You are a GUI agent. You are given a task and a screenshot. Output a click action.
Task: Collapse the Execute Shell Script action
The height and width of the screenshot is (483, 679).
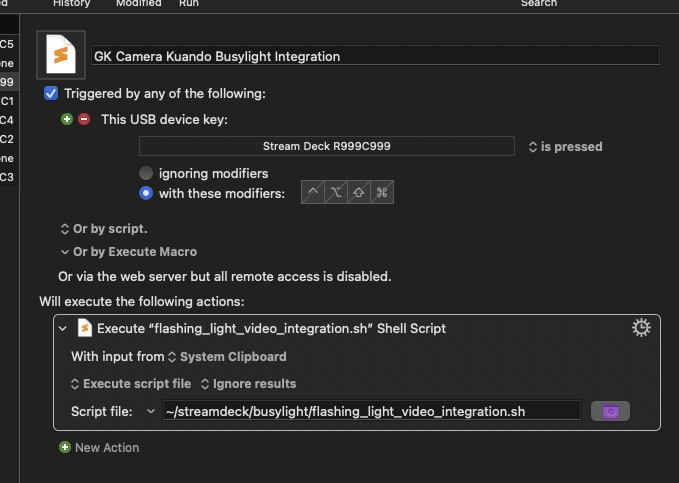click(63, 329)
